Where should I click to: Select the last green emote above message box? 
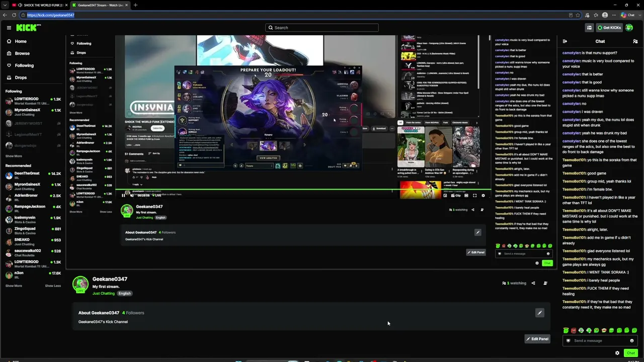634,330
